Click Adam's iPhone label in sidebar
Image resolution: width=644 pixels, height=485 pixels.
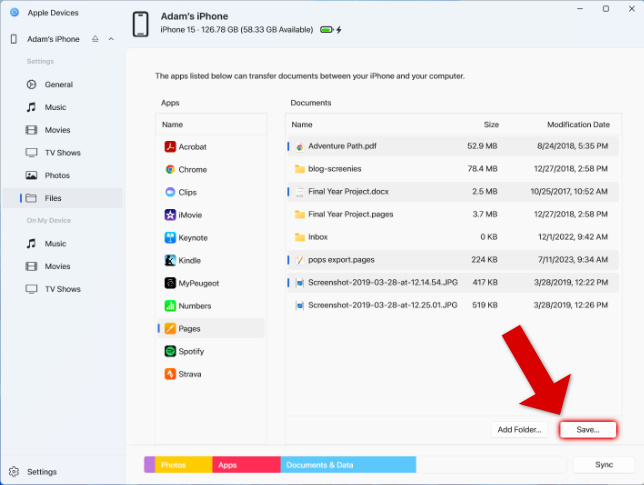click(x=53, y=39)
